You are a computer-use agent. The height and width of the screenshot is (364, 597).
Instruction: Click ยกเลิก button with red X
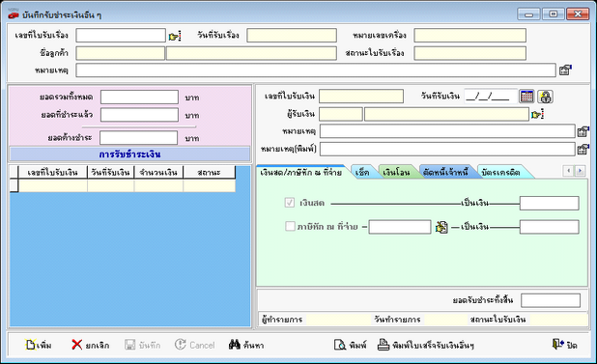91,345
